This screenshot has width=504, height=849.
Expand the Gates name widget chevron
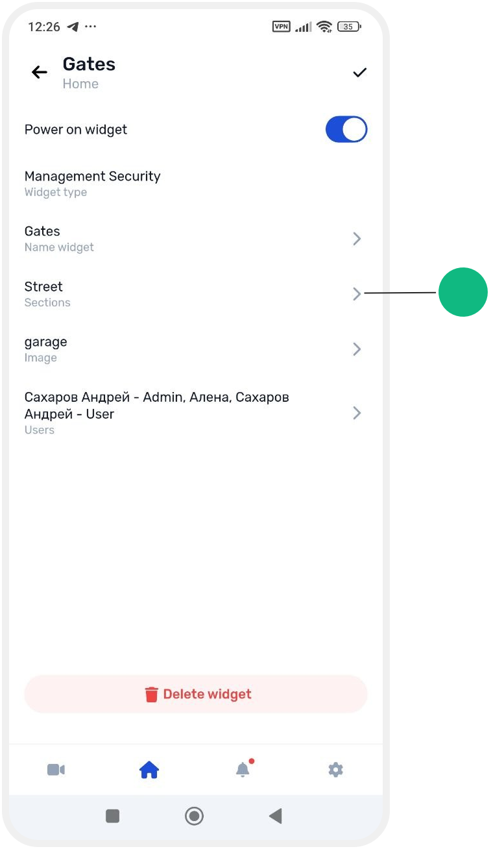(357, 239)
